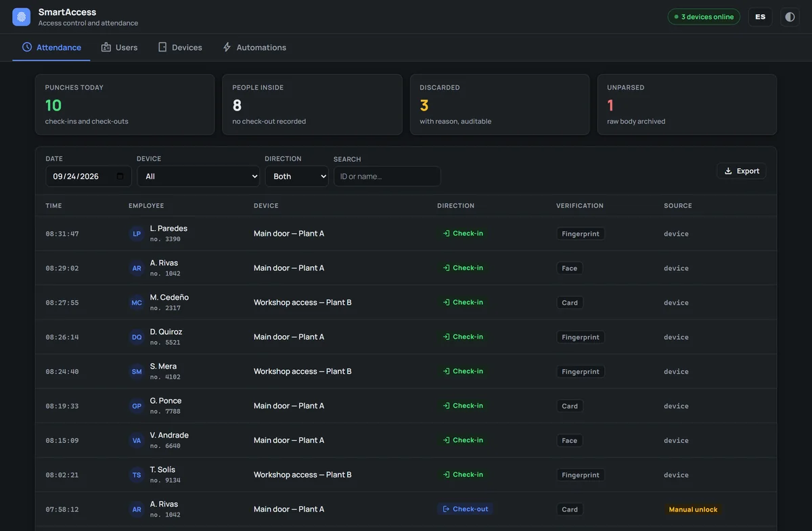Viewport: 812px width, 531px height.
Task: Click the GP avatar for G. Ponce
Action: (137, 406)
